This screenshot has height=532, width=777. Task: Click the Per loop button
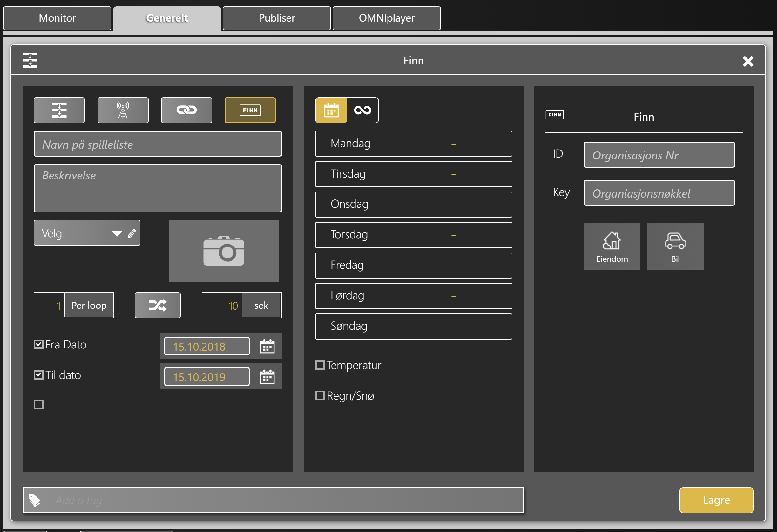click(x=89, y=305)
